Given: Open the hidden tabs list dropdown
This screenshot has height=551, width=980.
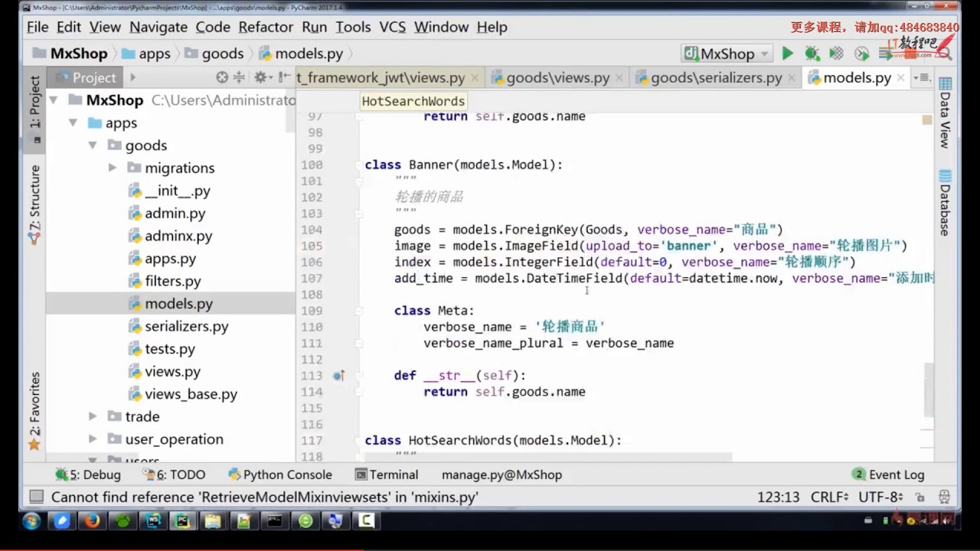Looking at the screenshot, I should coord(922,77).
